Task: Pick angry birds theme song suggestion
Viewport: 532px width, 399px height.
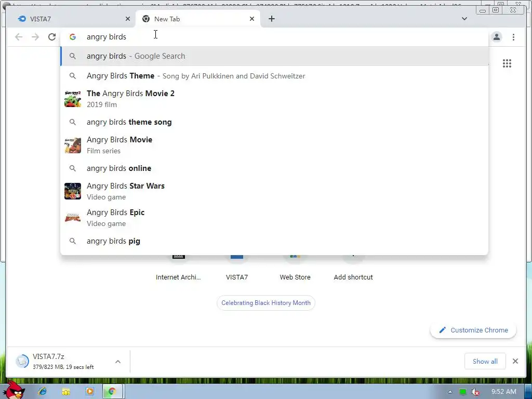Action: [274, 122]
